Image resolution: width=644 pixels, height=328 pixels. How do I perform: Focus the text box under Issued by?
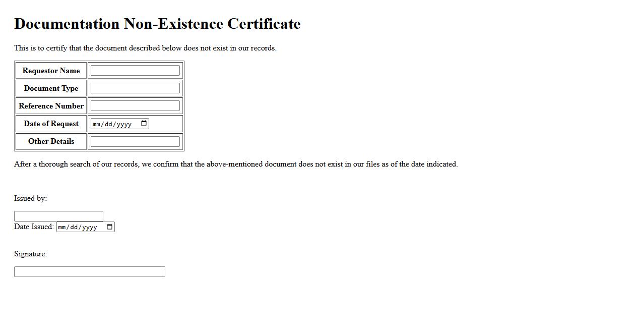[58, 216]
